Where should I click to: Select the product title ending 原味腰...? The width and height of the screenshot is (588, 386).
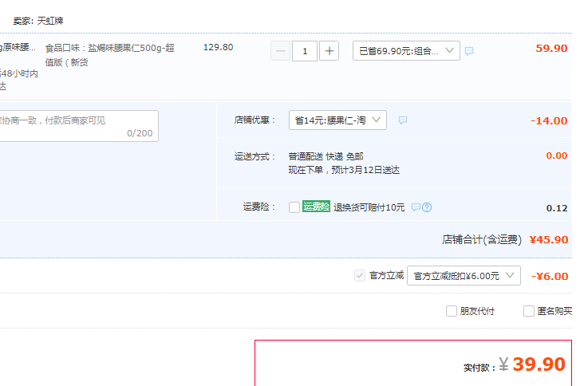pyautogui.click(x=18, y=47)
